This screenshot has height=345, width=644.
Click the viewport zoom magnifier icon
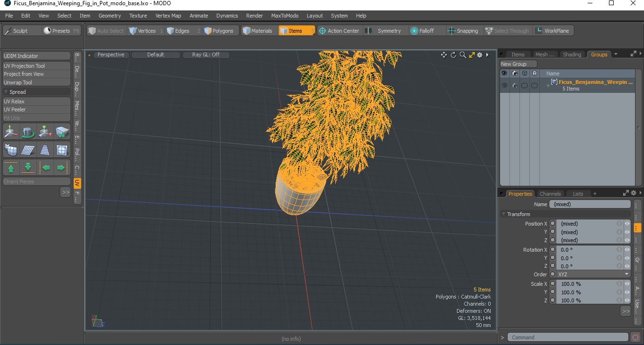coord(463,55)
